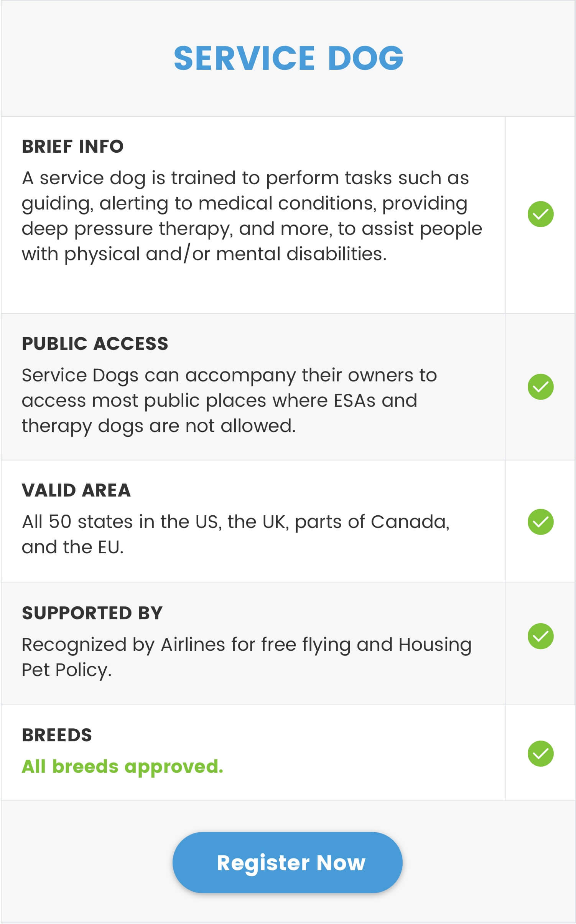Click the green 'All breeds approved.' text
This screenshot has width=576, height=924.
[x=122, y=767]
